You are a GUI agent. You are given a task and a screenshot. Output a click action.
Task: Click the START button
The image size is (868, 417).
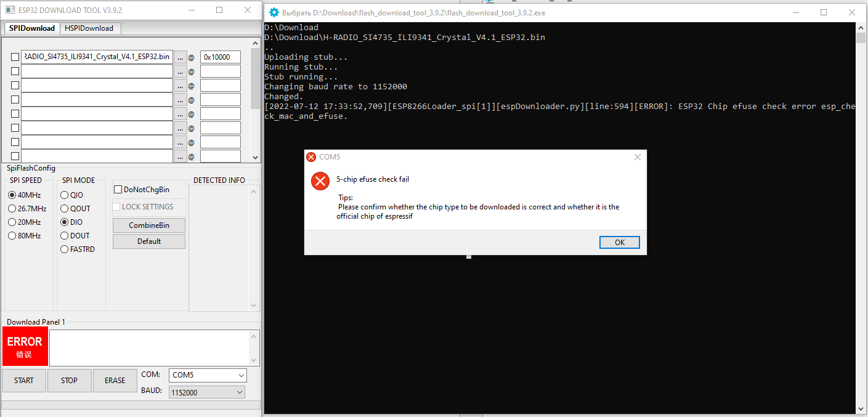24,381
